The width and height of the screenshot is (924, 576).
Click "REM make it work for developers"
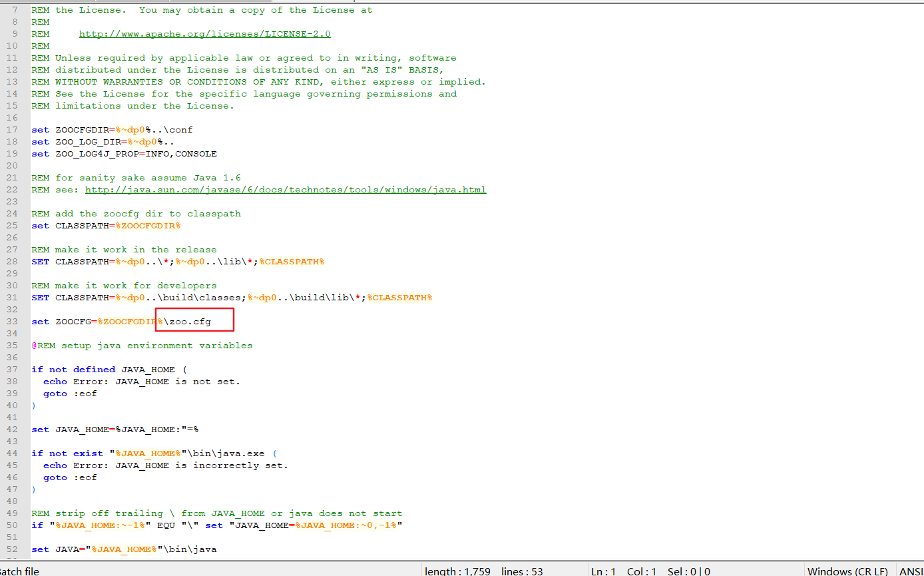124,286
